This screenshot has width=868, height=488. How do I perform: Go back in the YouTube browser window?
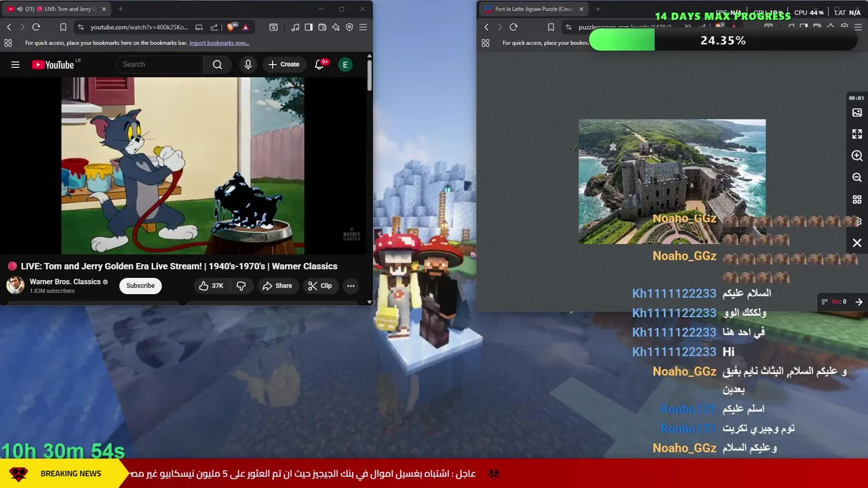(x=9, y=27)
